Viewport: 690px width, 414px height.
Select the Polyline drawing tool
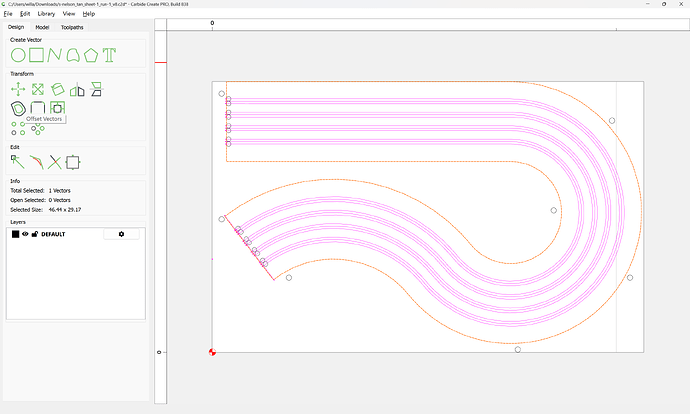(54, 55)
